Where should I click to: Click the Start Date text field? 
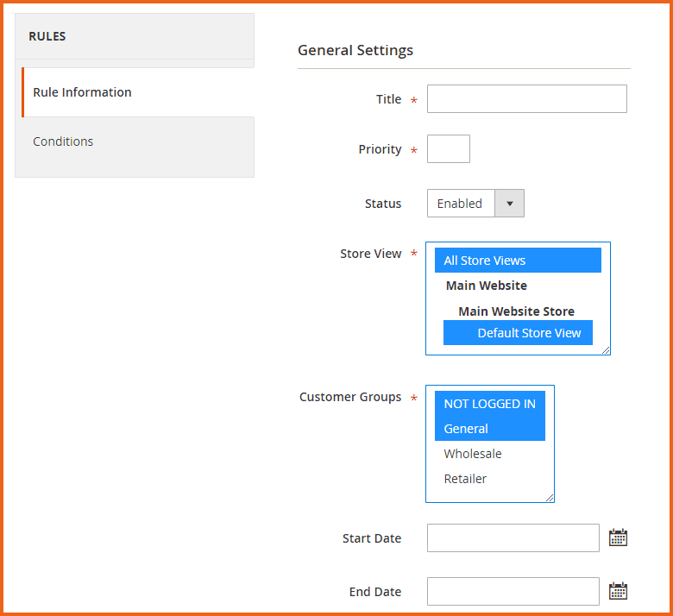tap(513, 537)
